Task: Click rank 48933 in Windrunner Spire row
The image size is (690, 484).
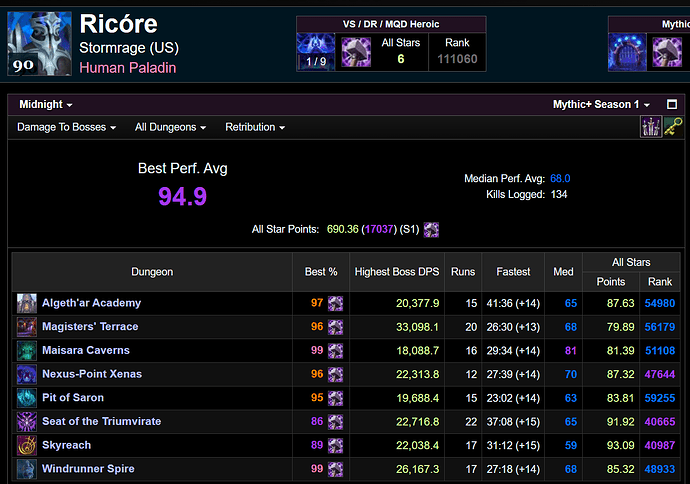Action: point(660,469)
